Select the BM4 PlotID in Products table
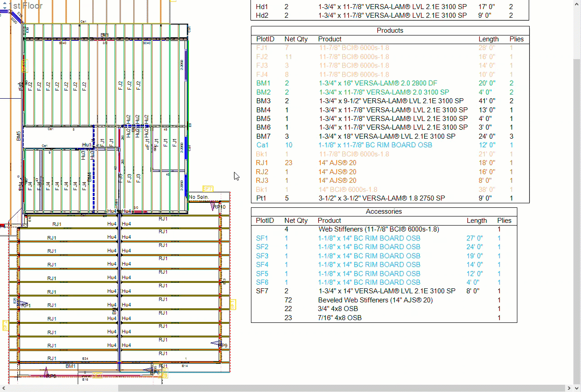 (263, 110)
